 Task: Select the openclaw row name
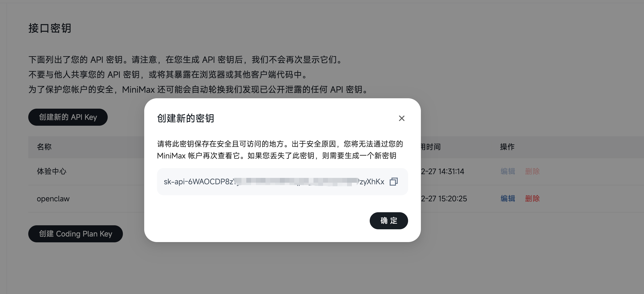tap(53, 199)
